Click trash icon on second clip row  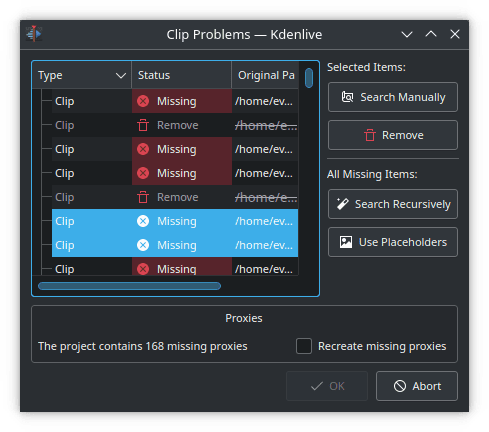(143, 125)
